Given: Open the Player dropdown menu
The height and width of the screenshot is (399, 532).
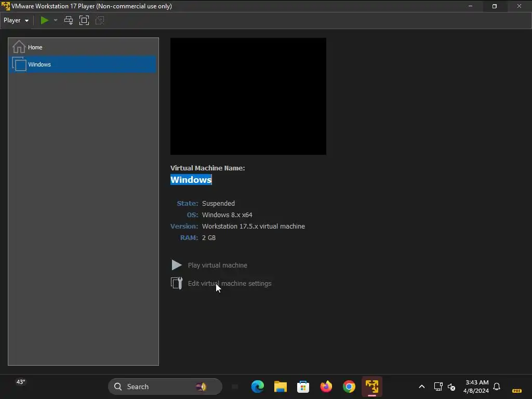Looking at the screenshot, I should (x=16, y=20).
